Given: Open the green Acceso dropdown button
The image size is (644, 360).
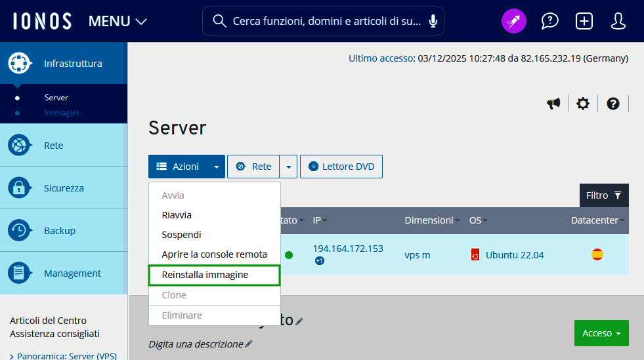Looking at the screenshot, I should click(601, 333).
